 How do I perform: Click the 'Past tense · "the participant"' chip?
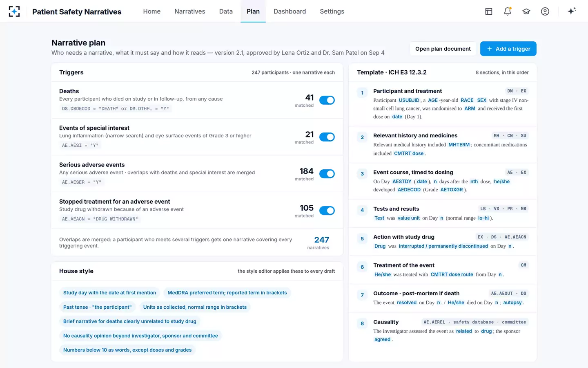tap(97, 307)
